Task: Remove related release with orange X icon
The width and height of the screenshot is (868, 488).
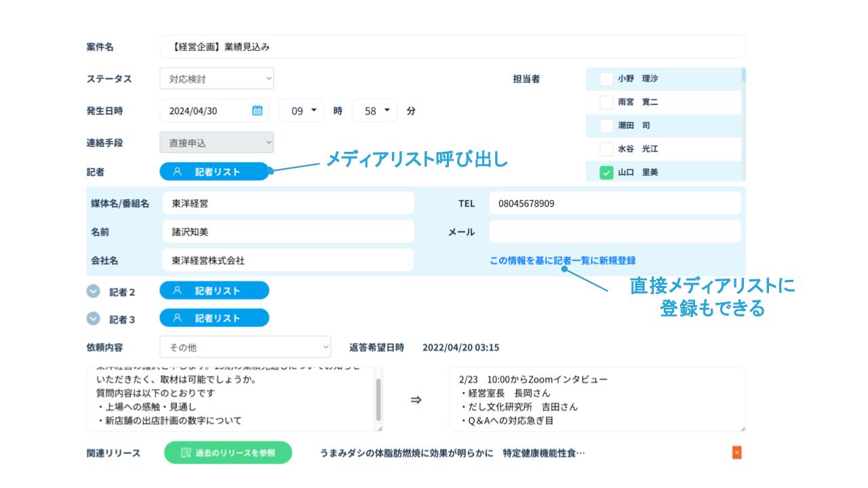Action: [737, 453]
